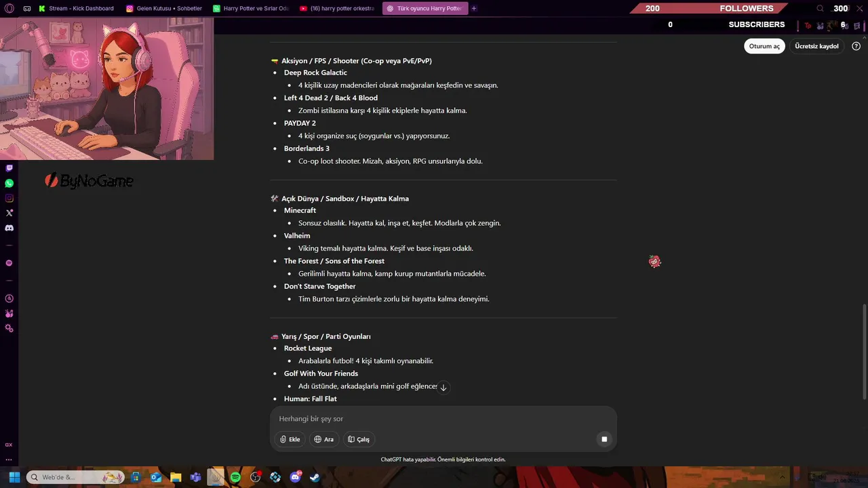Viewport: 868px width, 488px height.
Task: Click the Valheim list item
Action: click(x=297, y=235)
